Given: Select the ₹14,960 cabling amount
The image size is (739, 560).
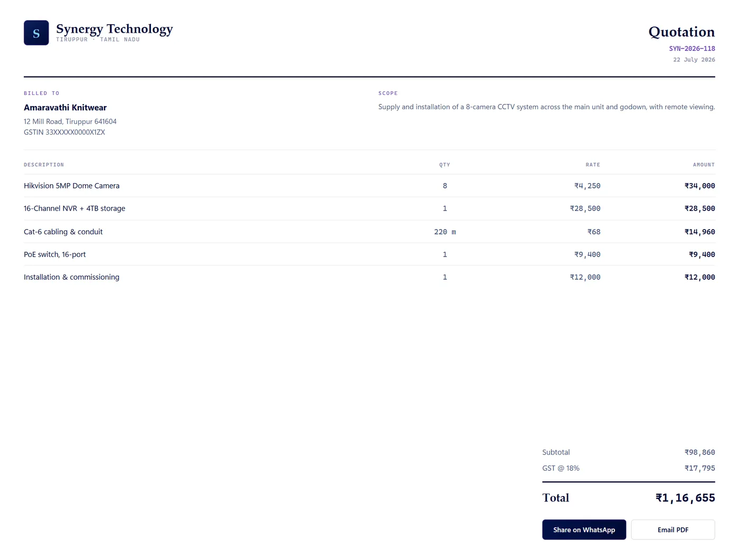Looking at the screenshot, I should click(699, 232).
